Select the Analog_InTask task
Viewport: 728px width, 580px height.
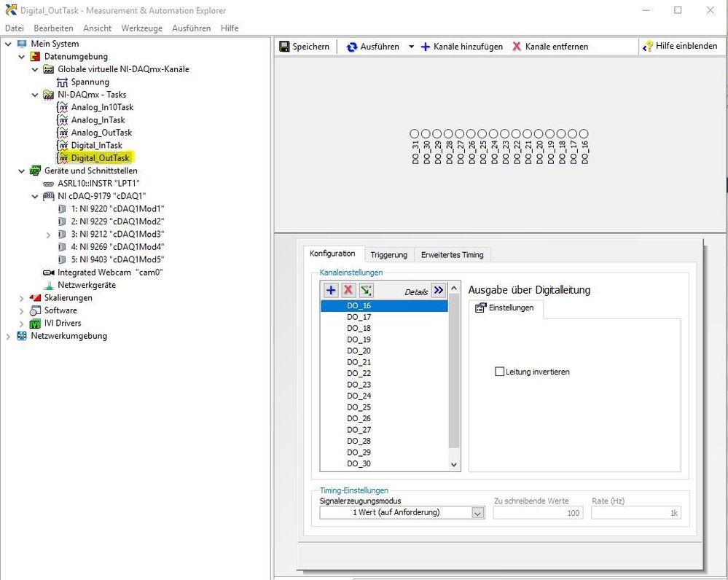click(x=98, y=120)
